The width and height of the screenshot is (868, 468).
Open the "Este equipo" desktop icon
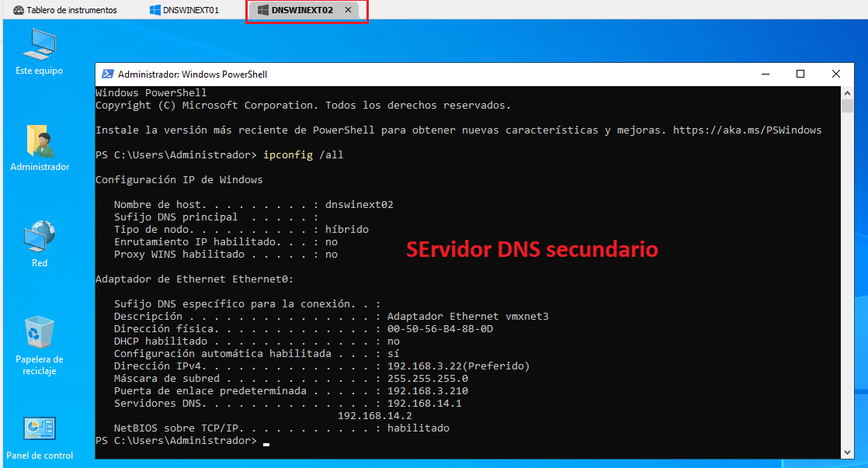click(39, 47)
